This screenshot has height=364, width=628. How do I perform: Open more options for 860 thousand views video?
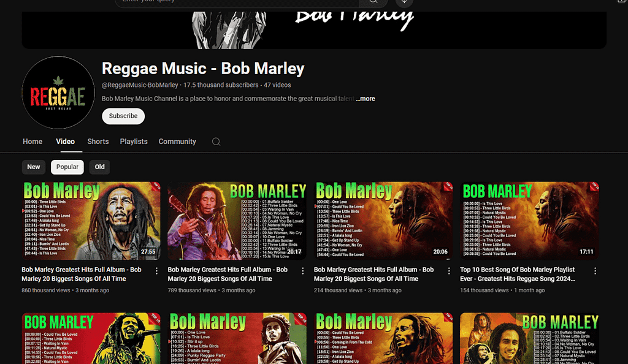tap(156, 271)
